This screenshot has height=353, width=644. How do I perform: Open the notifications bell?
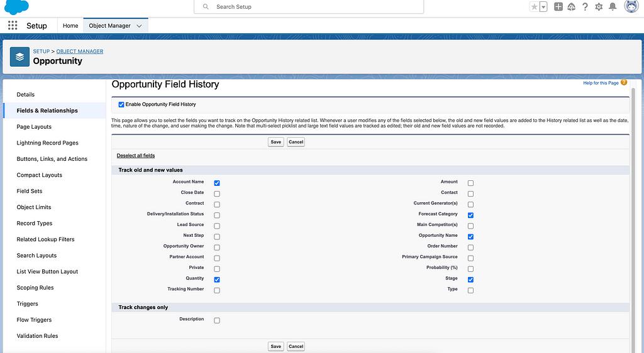[x=613, y=7]
